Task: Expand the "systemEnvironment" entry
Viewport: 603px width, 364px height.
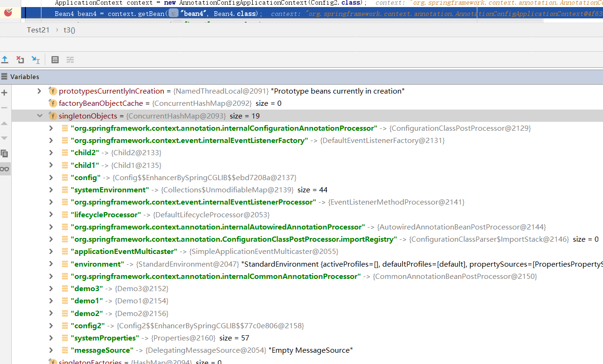Action: (51, 190)
